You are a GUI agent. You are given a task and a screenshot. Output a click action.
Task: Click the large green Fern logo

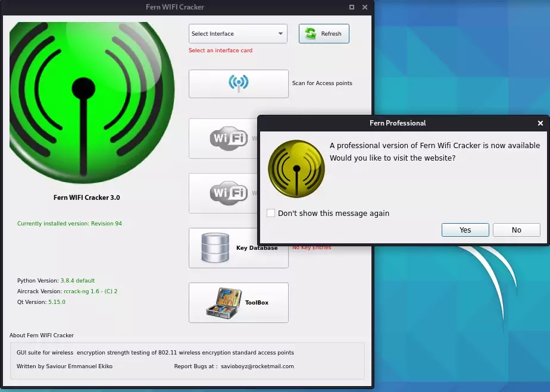tap(92, 102)
